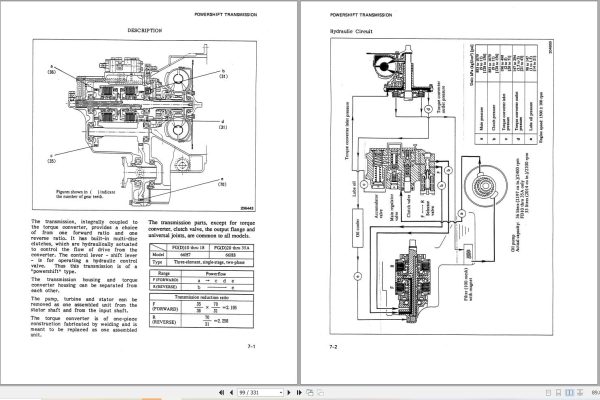Select the two-page facing layout
Screen dimensions: 600x400
pyautogui.click(x=569, y=392)
